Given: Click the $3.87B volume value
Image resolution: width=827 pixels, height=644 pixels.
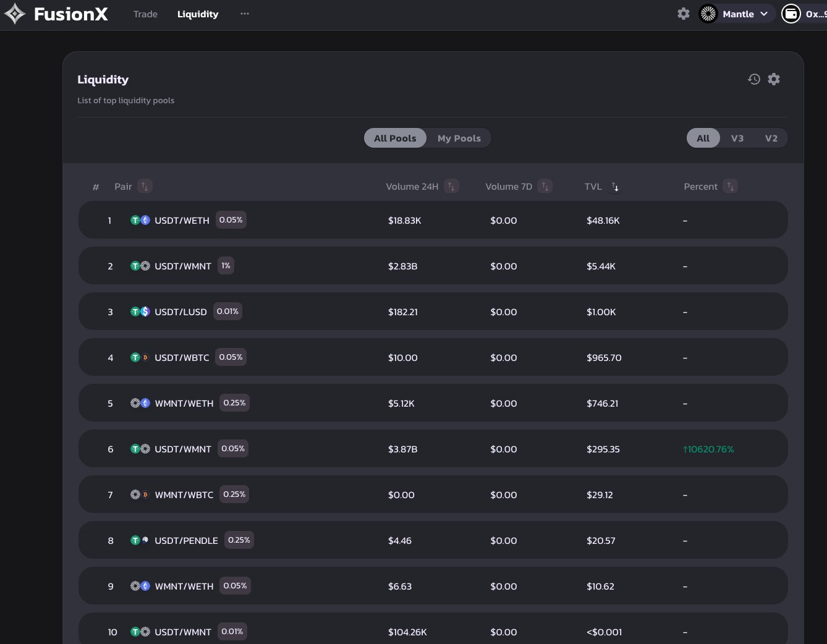Looking at the screenshot, I should point(402,449).
